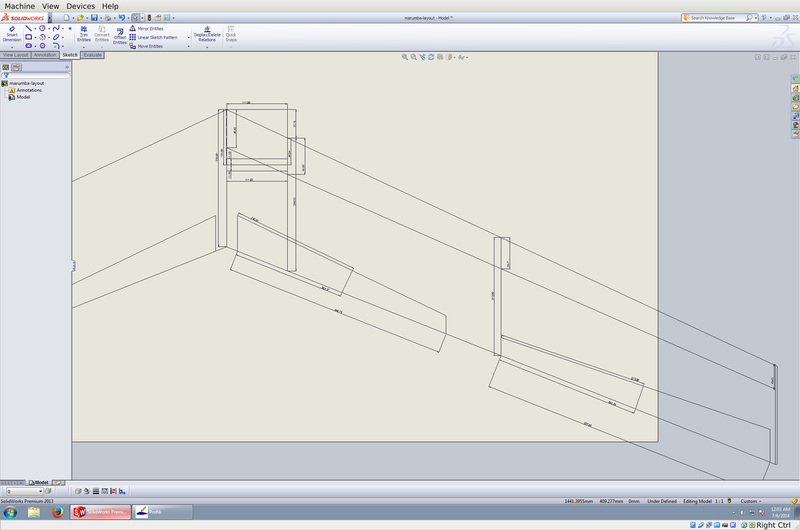Click the Search Knowledge Base field
The width and height of the screenshot is (800, 530).
click(x=724, y=17)
